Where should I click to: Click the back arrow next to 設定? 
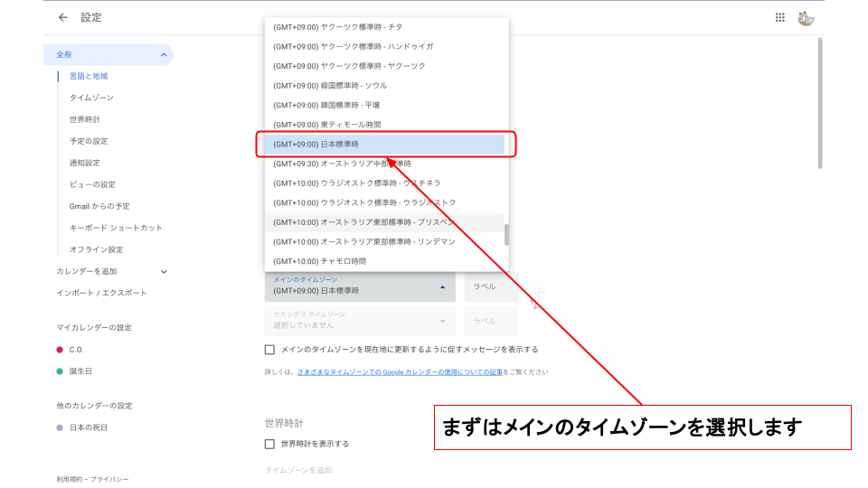62,17
